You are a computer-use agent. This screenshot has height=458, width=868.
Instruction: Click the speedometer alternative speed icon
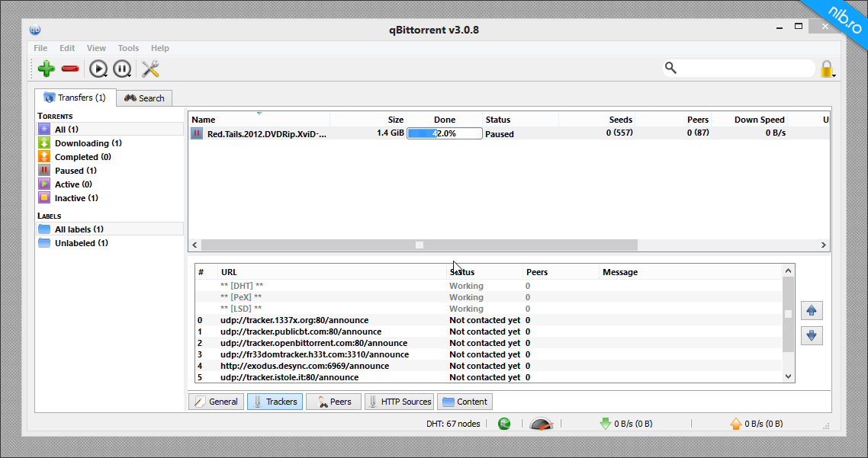(x=540, y=424)
